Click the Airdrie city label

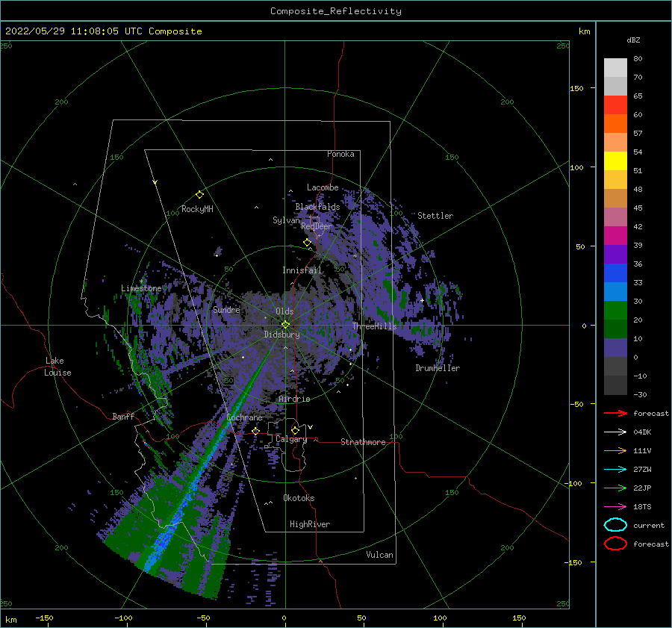click(x=294, y=399)
